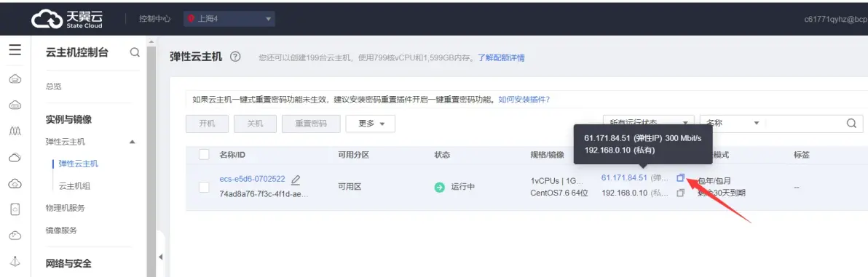Screen dimensions: 868x277
Task: Click the search input field next to 名称
Action: coord(804,124)
